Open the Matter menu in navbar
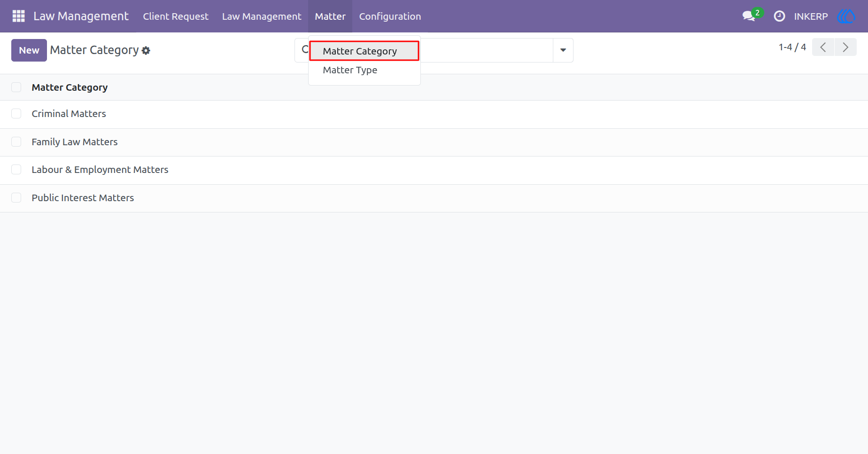 click(x=330, y=16)
